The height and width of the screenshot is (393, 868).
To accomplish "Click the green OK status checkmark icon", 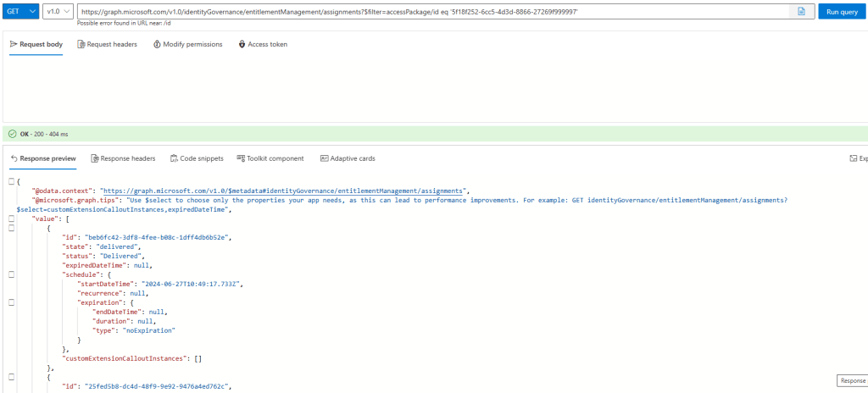I will click(x=12, y=134).
